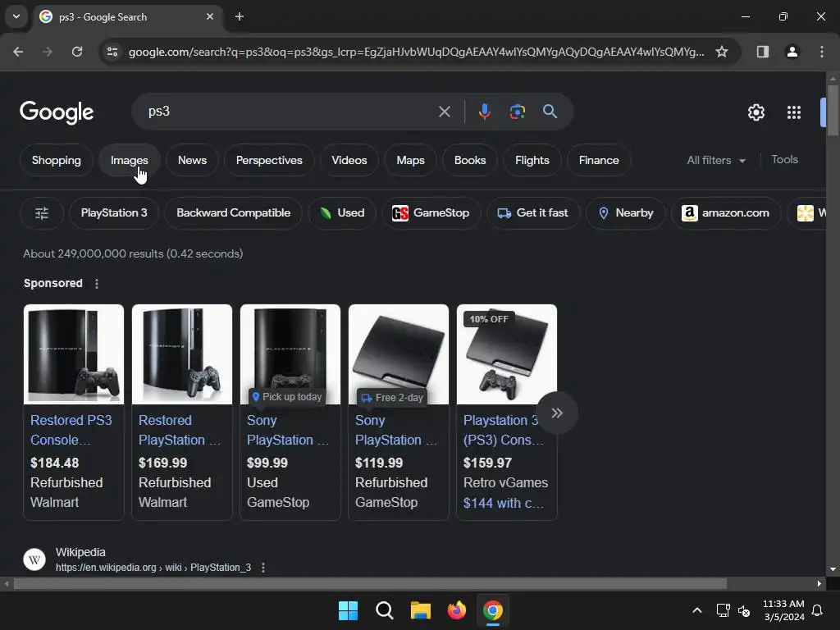Toggle the Used filter chip
The height and width of the screenshot is (630, 840).
tap(342, 213)
